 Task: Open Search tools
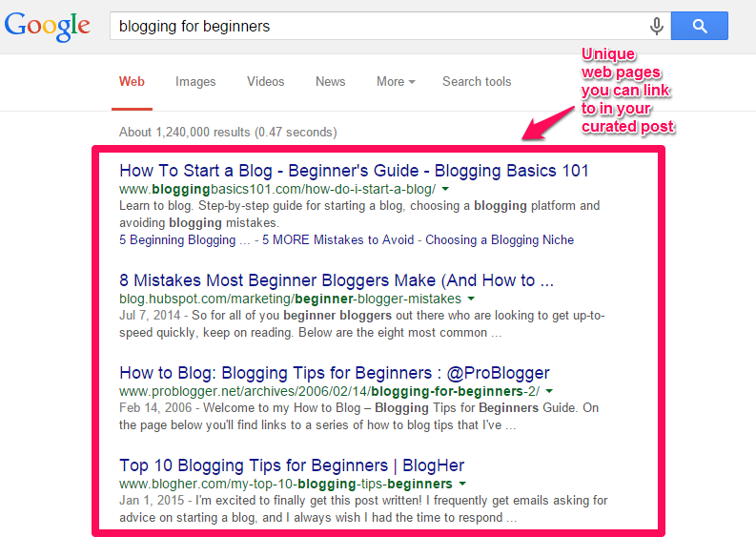click(x=477, y=81)
